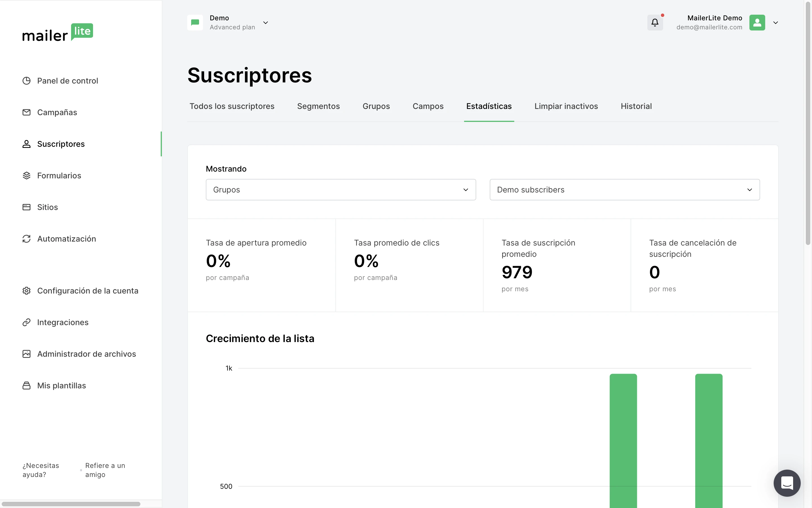Screen dimensions: 812x508
Task: Click the vertical page scrollbar
Action: [808, 124]
